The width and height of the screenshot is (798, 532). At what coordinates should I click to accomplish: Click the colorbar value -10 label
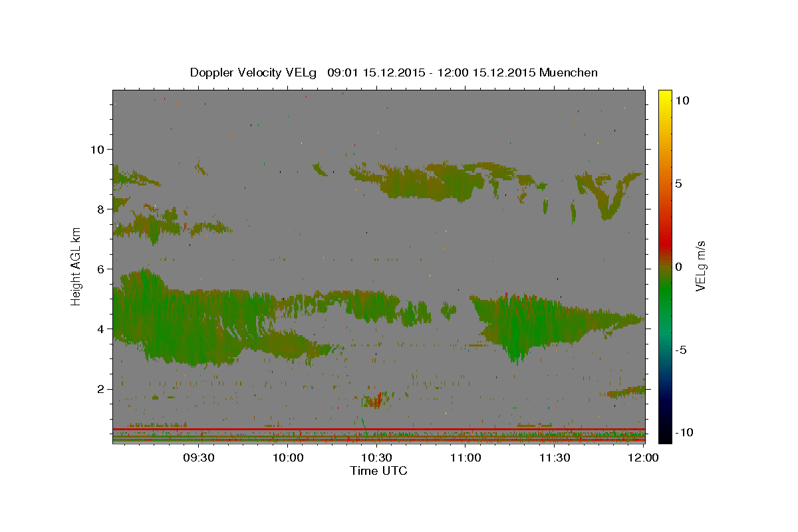684,433
